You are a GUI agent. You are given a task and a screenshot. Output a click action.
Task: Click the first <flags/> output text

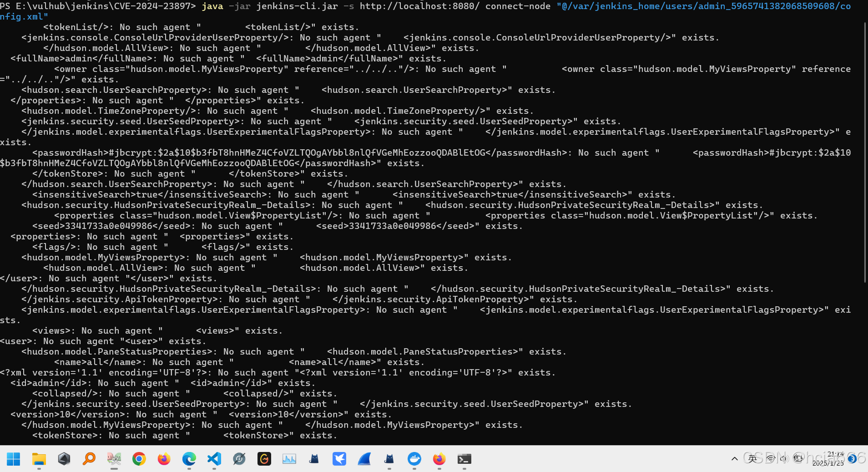[54, 247]
